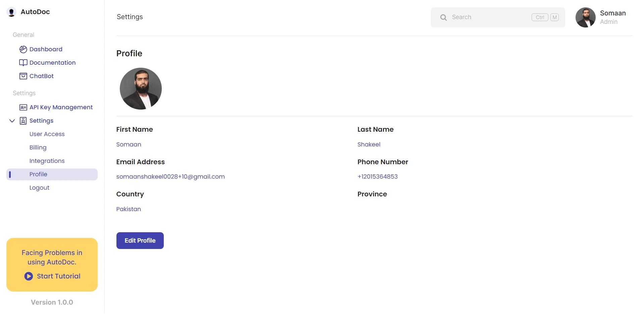Image resolution: width=644 pixels, height=315 pixels.
Task: Open the User Access menu item
Action: [x=47, y=134]
